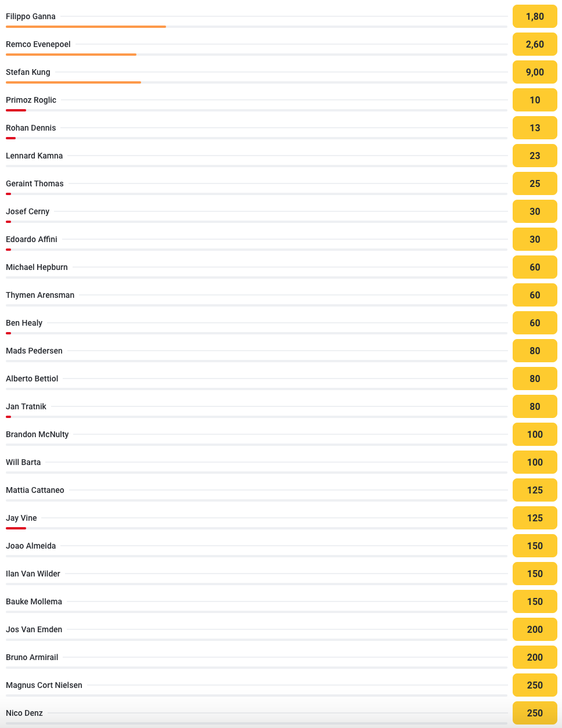Click Geraint Thomas odds button 25
Image resolution: width=562 pixels, height=728 pixels.
click(x=535, y=183)
